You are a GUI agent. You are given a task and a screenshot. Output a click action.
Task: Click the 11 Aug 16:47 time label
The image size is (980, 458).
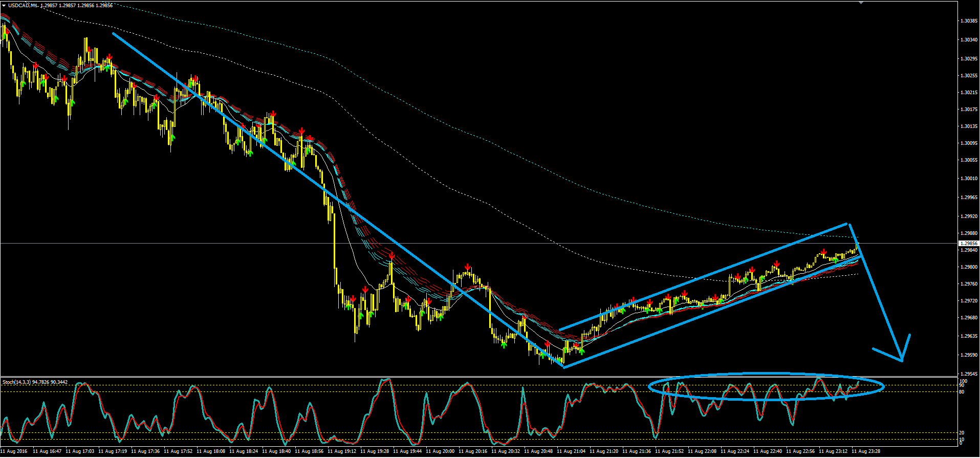(x=47, y=451)
